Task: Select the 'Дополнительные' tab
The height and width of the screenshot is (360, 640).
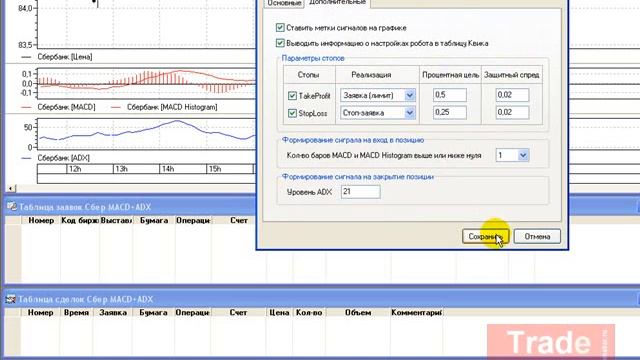Action: [x=338, y=2]
